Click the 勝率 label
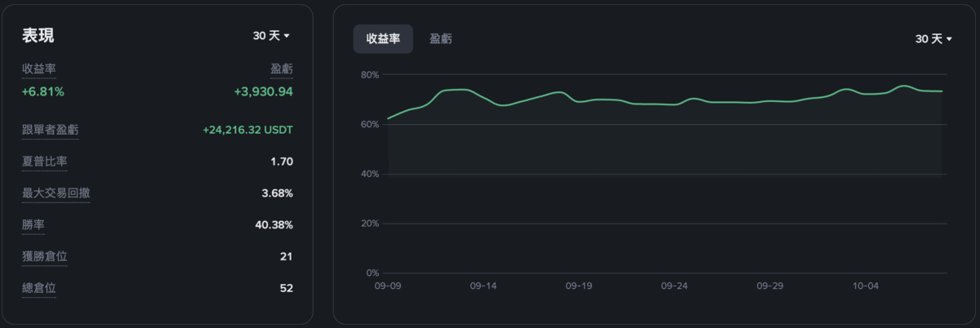Image resolution: width=980 pixels, height=328 pixels. [33, 224]
